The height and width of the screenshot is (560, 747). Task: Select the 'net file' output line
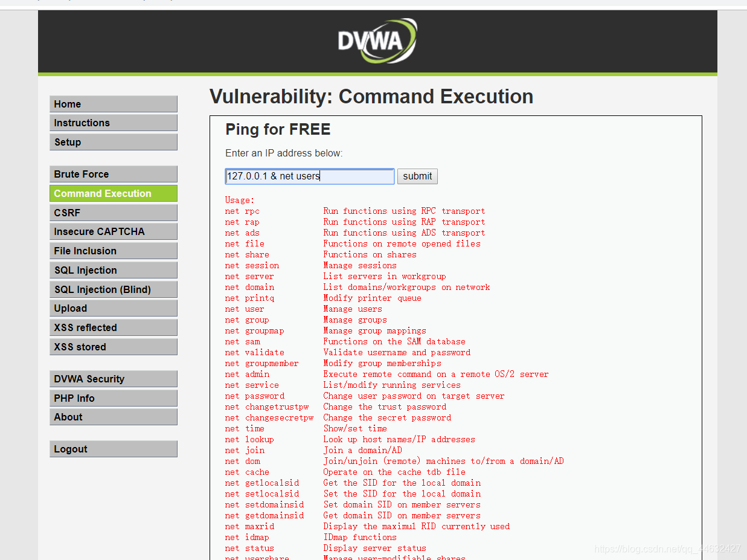(353, 243)
